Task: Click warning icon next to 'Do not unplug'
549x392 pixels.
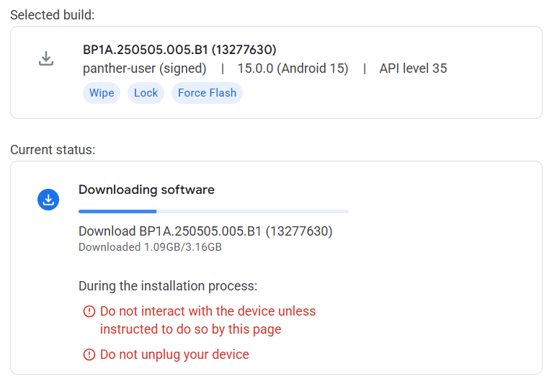Action: (x=89, y=355)
